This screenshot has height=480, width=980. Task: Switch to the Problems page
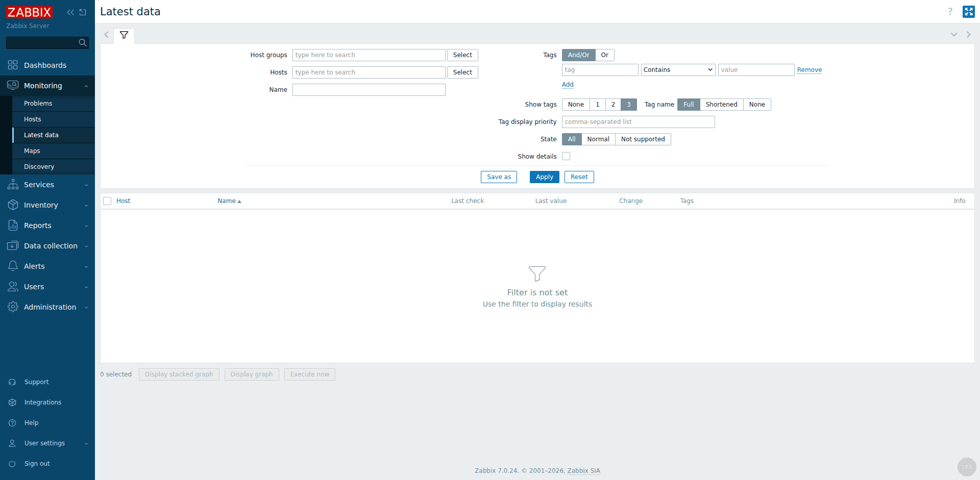click(x=38, y=103)
